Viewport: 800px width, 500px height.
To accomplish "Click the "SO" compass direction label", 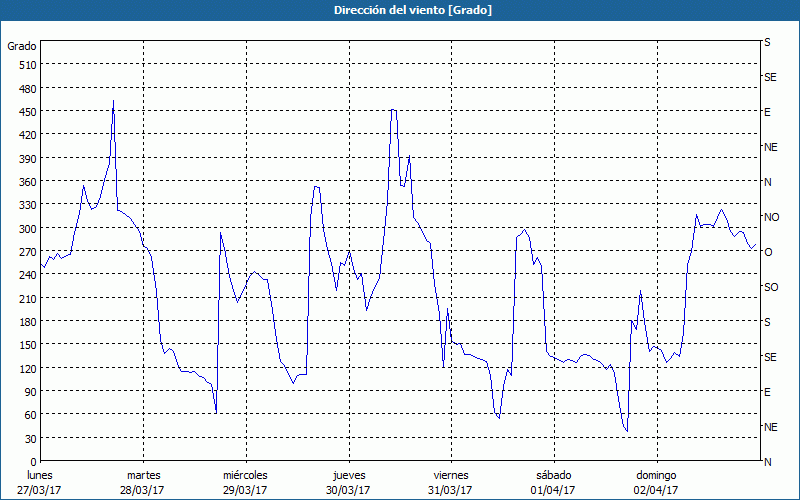I will (770, 287).
